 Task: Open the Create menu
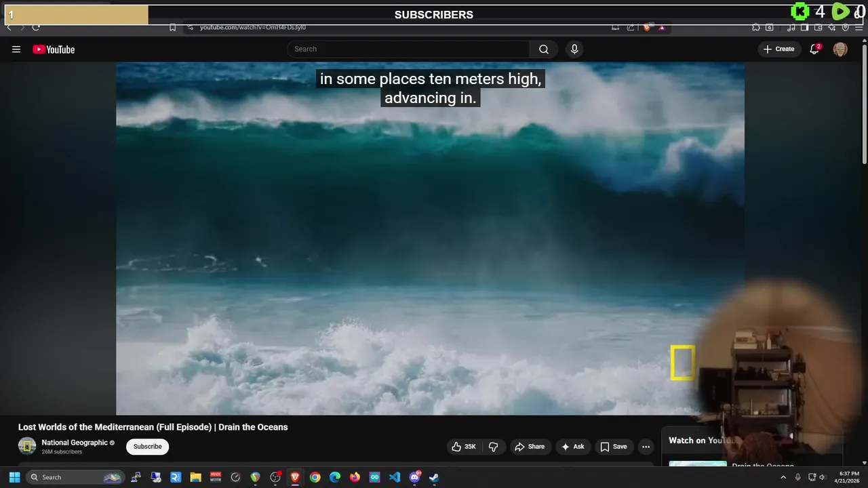[778, 49]
